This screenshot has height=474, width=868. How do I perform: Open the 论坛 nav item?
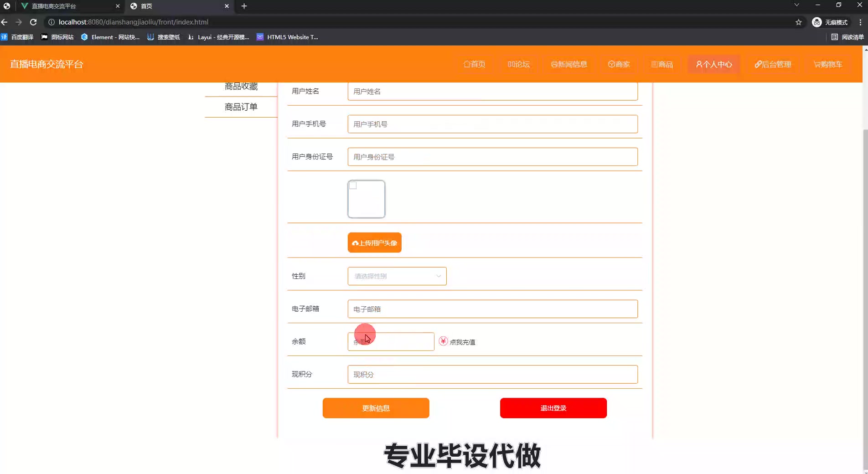(x=519, y=64)
